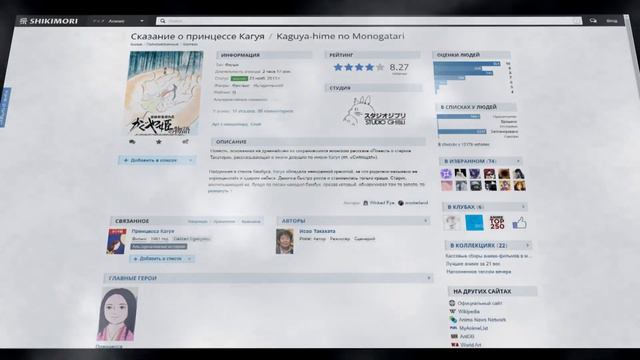Click the Описание section heading

231,142
